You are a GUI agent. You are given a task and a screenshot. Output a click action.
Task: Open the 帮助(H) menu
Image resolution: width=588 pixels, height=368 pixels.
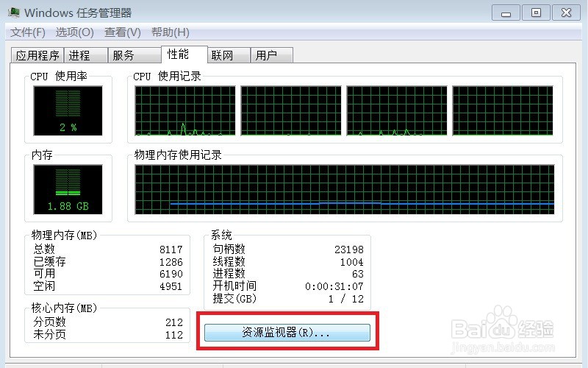click(x=171, y=32)
